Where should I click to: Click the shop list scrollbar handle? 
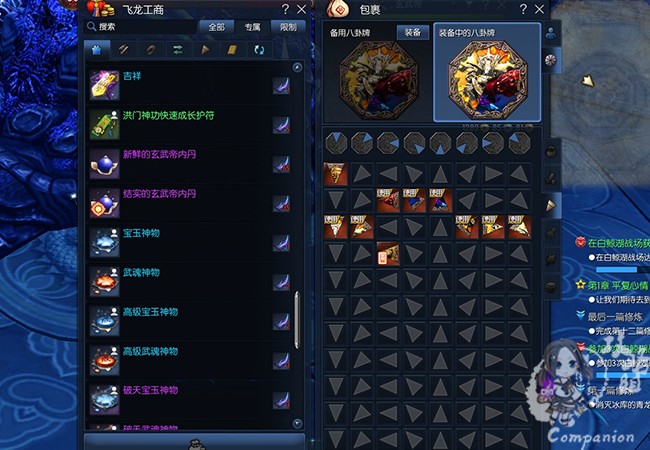point(297,320)
